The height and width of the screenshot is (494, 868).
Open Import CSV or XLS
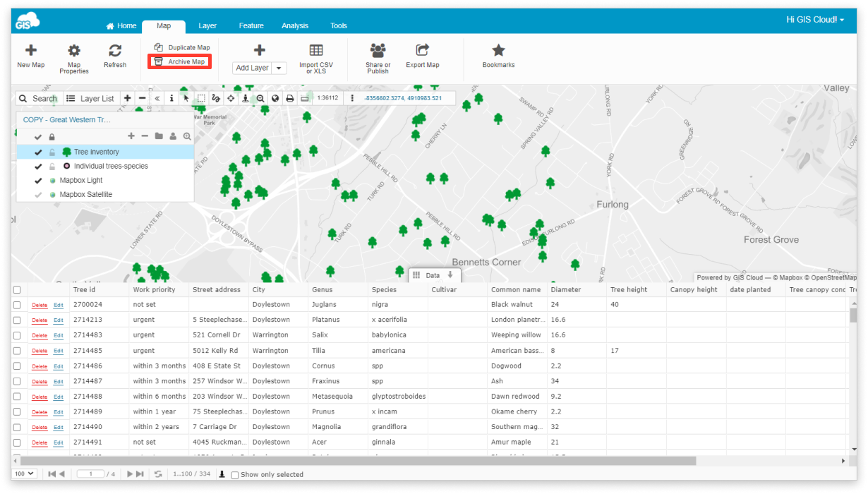[x=316, y=56]
